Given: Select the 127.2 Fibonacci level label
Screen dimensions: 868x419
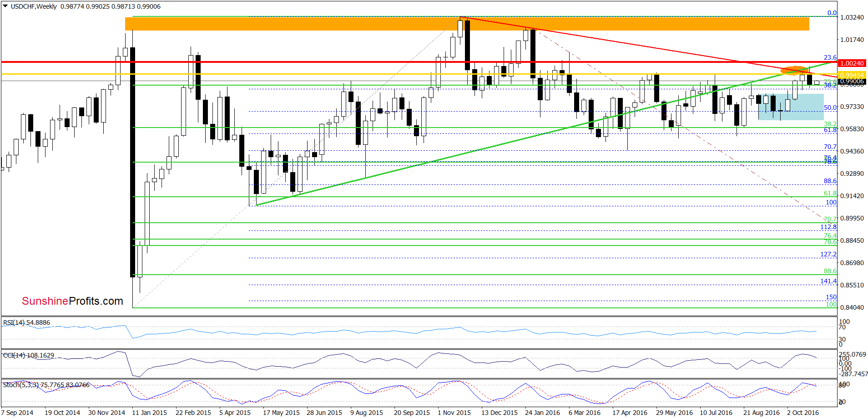Looking at the screenshot, I should [828, 254].
